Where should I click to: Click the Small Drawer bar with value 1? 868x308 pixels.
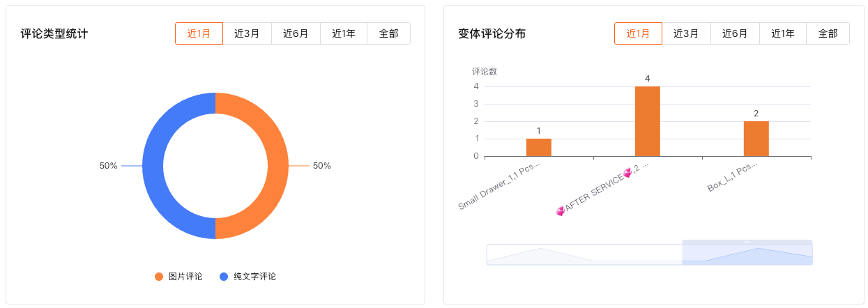pyautogui.click(x=539, y=147)
